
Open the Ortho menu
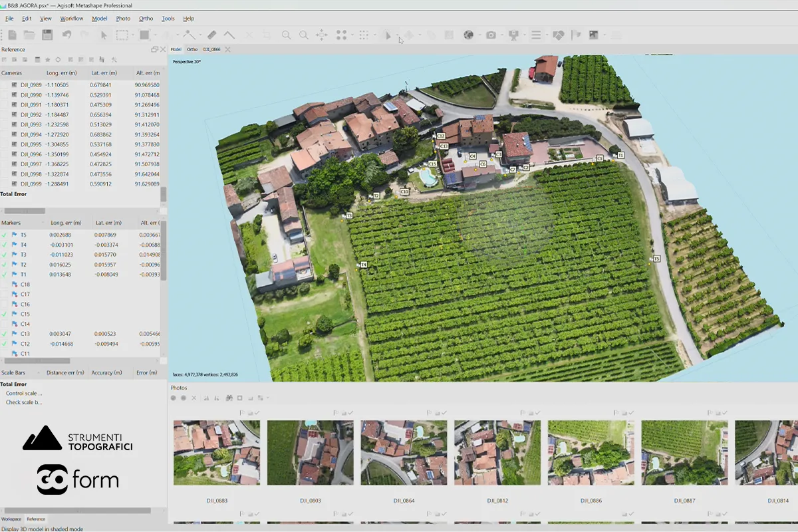[146, 19]
